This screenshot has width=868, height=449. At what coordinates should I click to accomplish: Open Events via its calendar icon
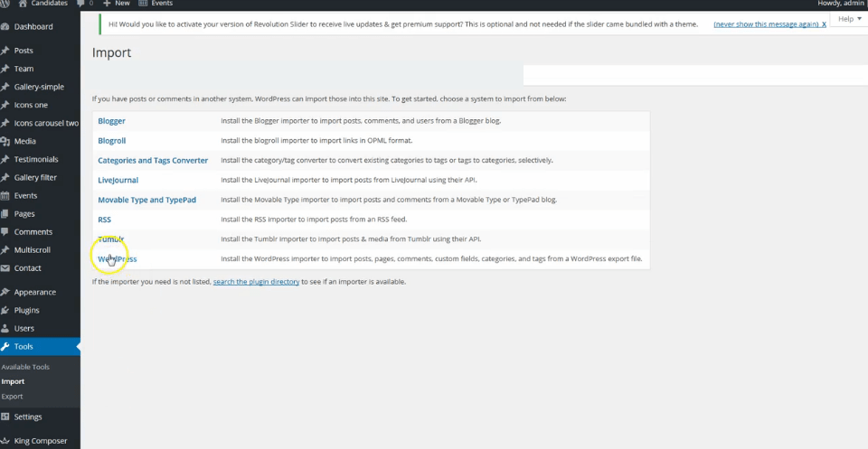(5, 196)
